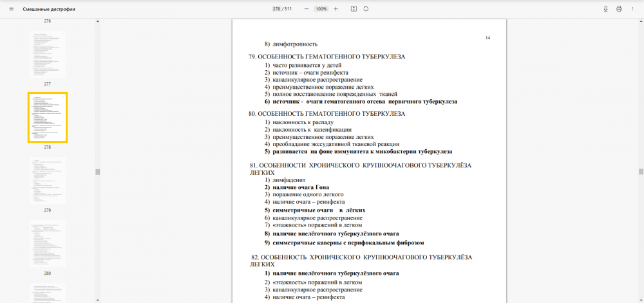644x303 pixels.
Task: Open page 277 thumbnail
Action: click(x=47, y=54)
